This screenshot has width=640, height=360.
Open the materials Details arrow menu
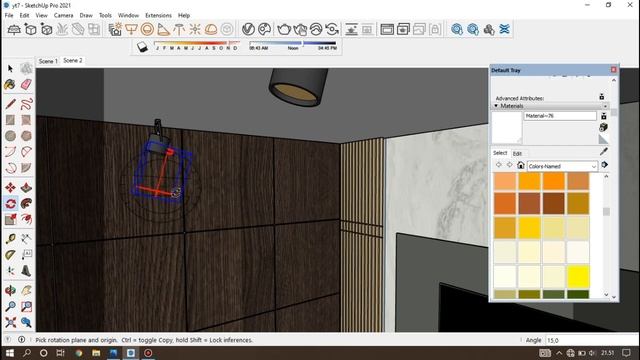(x=604, y=165)
